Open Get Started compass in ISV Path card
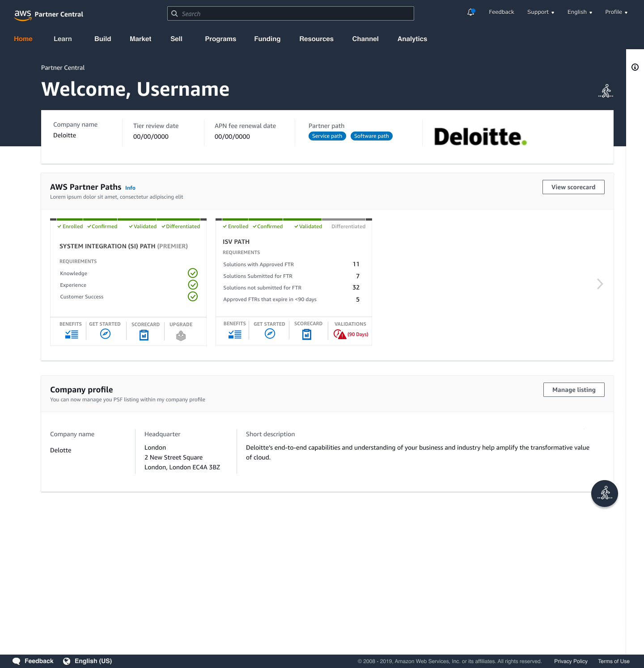Viewport: 644px width, 668px height. 270,334
